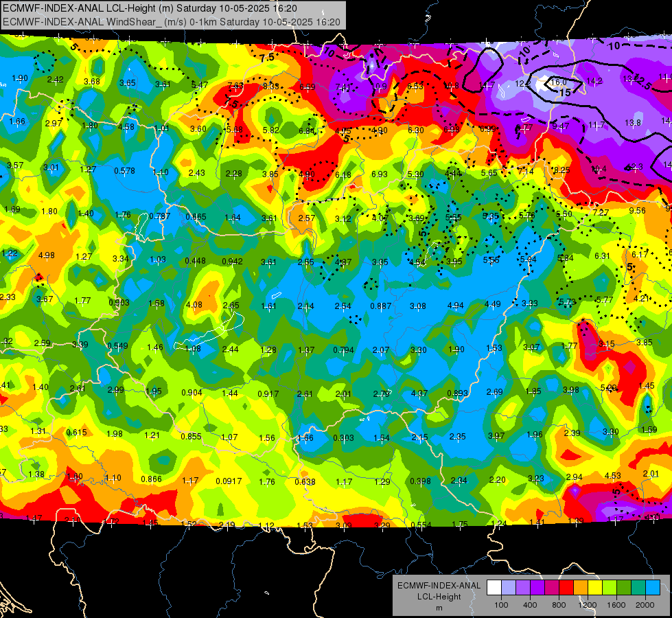
Task: Click the grid value 4.94
Action: (455, 306)
